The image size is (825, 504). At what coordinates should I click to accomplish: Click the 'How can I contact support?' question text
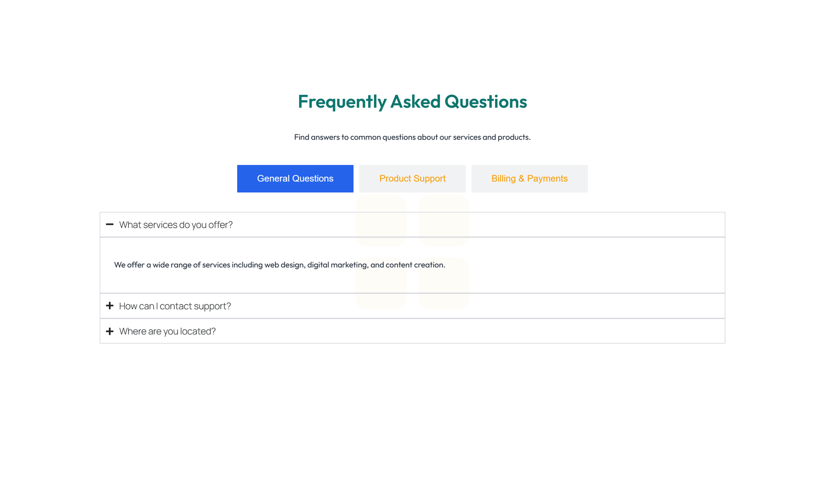pyautogui.click(x=175, y=306)
